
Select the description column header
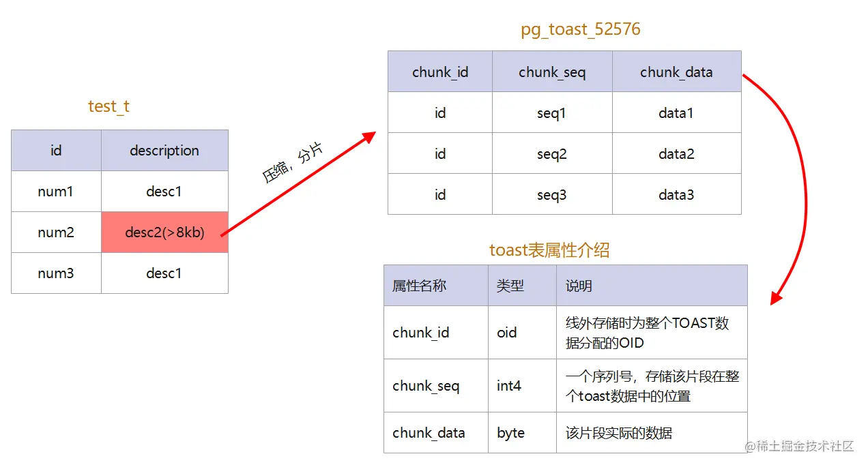[164, 150]
